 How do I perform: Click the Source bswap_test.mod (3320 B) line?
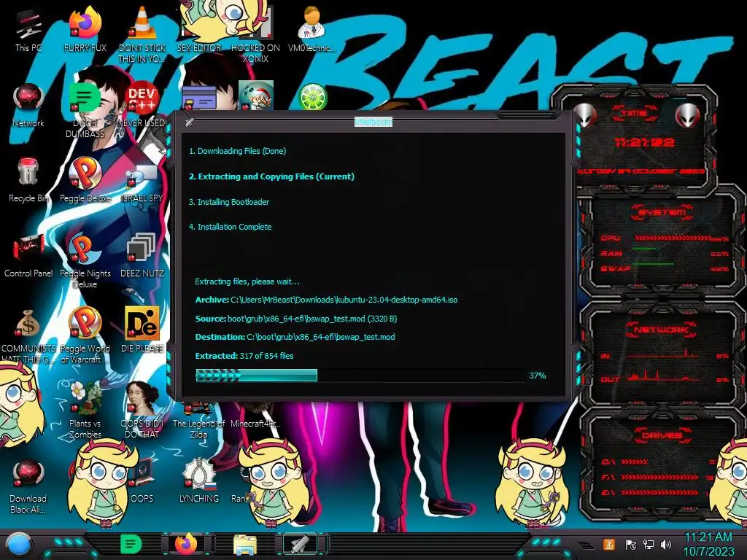[x=296, y=319]
